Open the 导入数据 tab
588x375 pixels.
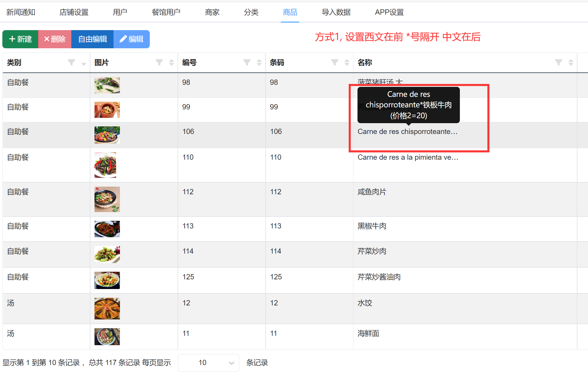pyautogui.click(x=336, y=12)
